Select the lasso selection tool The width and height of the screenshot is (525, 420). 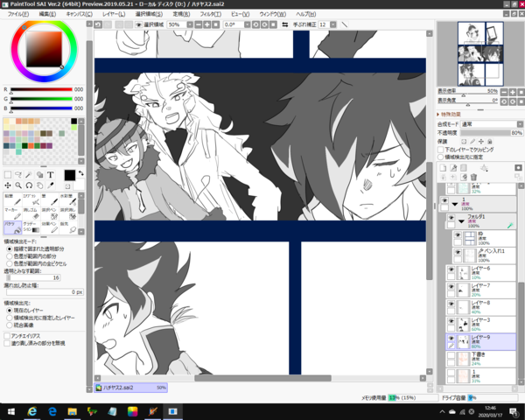tap(18, 175)
